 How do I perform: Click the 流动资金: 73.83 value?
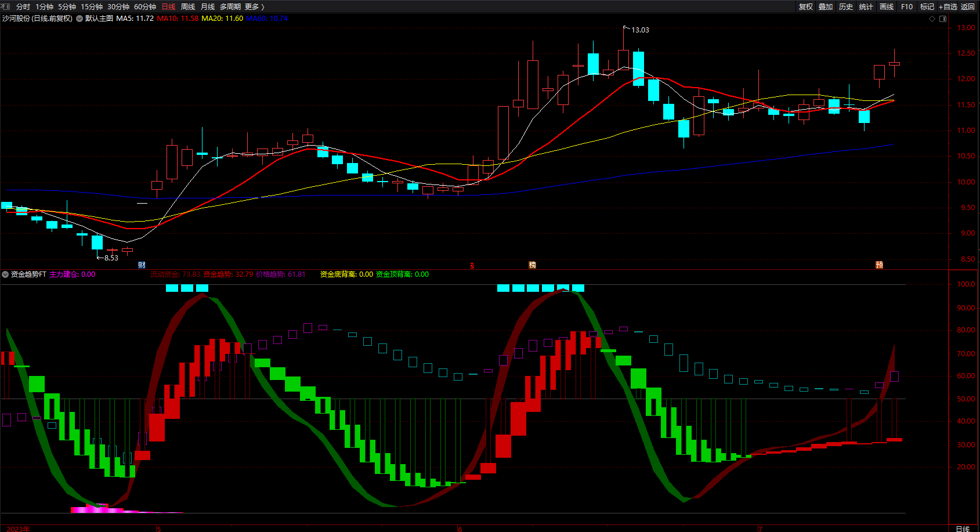click(175, 274)
